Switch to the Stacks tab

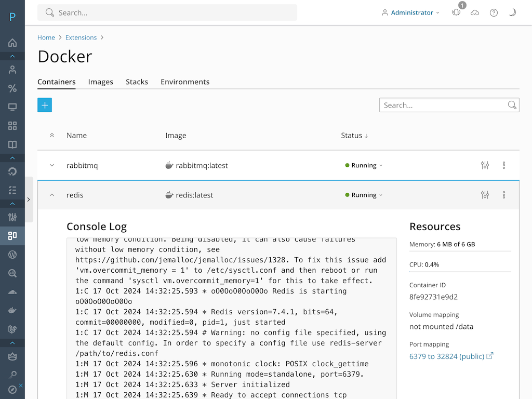pos(137,82)
